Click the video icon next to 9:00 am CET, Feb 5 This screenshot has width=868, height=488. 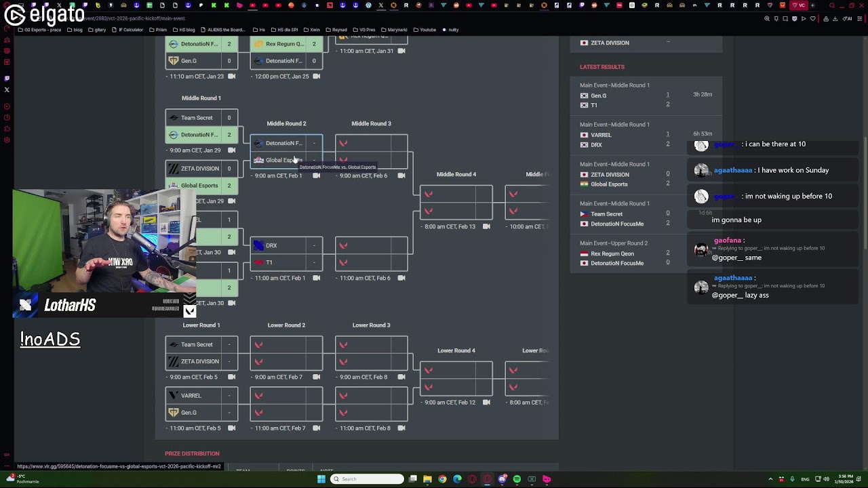[232, 377]
